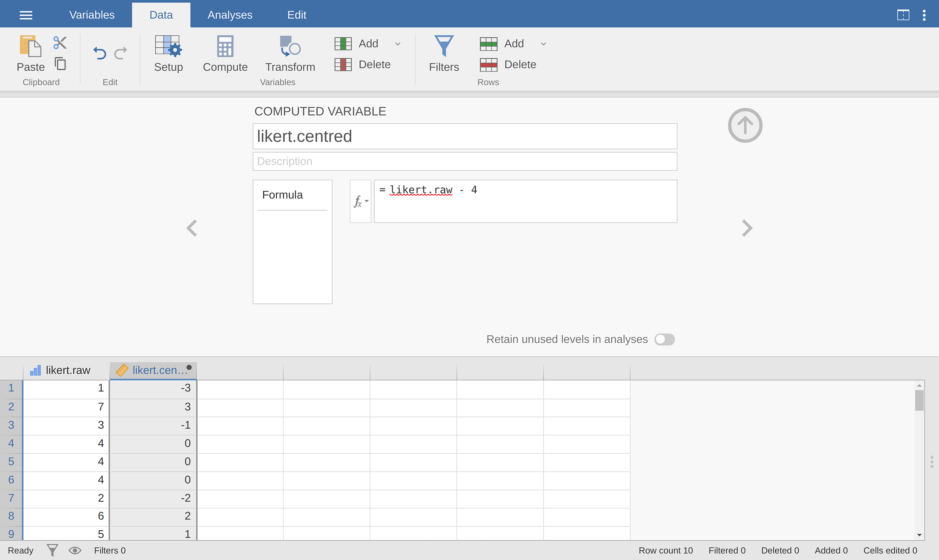The width and height of the screenshot is (939, 560).
Task: Click the Cells edited 0 status text
Action: (x=890, y=551)
